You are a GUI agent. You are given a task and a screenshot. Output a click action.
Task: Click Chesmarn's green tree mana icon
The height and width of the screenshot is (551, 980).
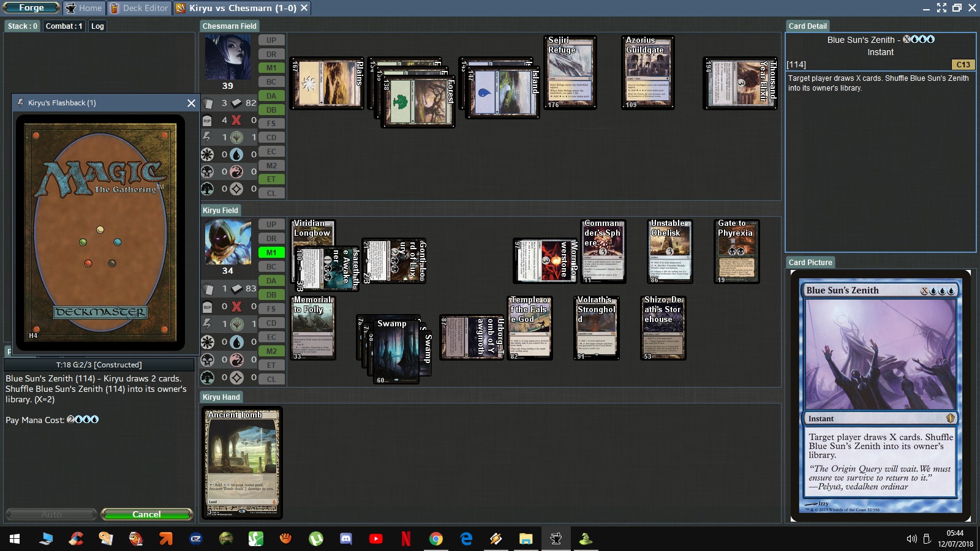pyautogui.click(x=236, y=138)
